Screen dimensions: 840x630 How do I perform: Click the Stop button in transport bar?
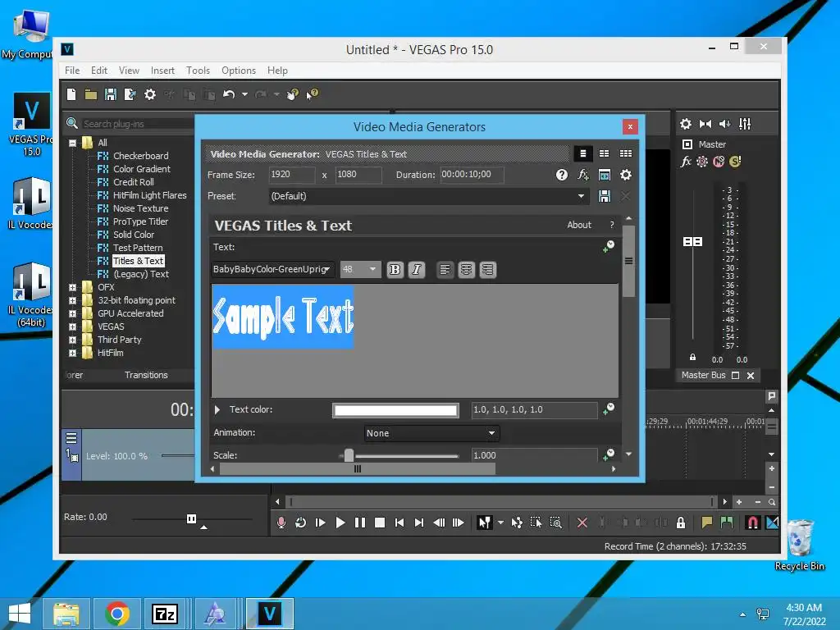tap(380, 523)
